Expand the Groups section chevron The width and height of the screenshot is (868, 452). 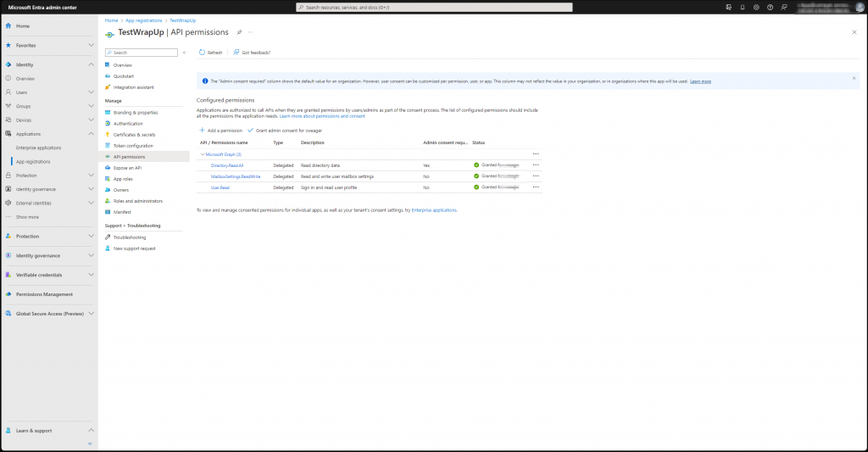91,106
